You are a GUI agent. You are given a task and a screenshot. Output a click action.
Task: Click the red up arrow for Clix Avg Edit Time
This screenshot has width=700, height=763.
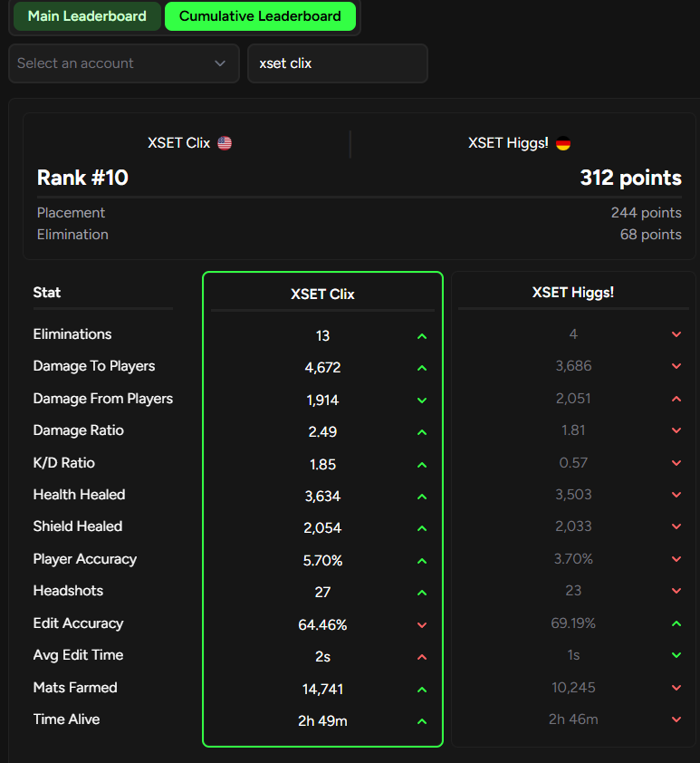422,657
